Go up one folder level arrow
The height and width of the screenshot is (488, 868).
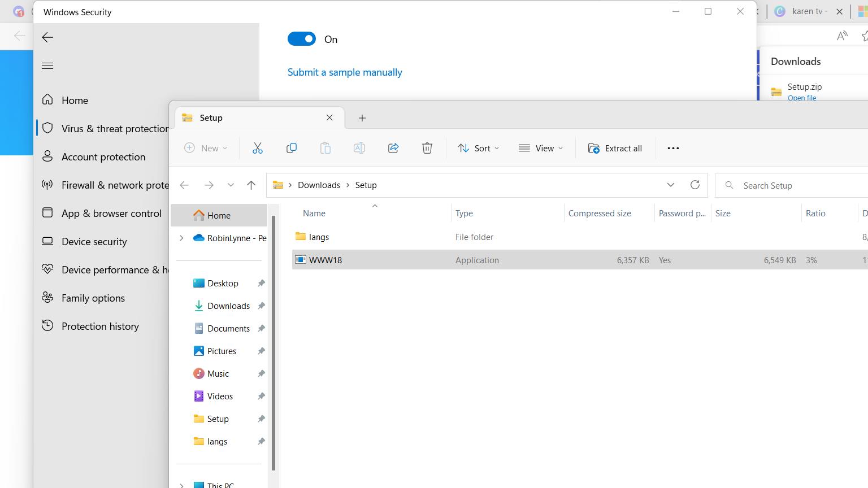click(251, 185)
